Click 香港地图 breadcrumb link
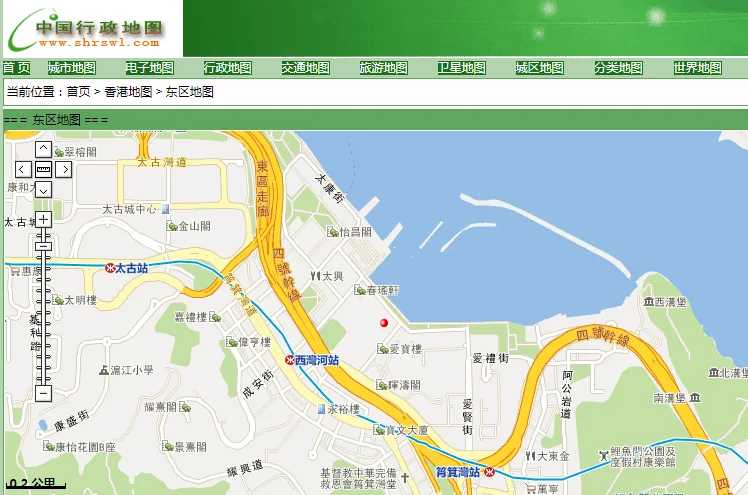748x495 pixels. pos(128,92)
